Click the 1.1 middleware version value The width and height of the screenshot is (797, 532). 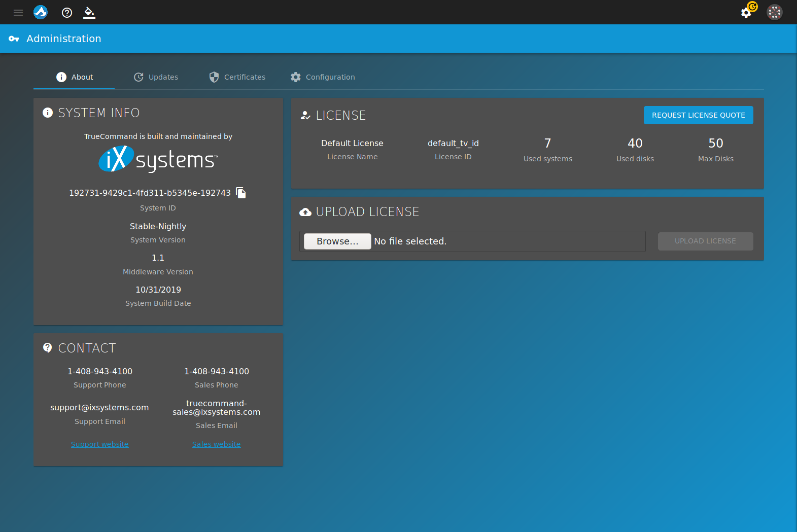[x=158, y=258]
